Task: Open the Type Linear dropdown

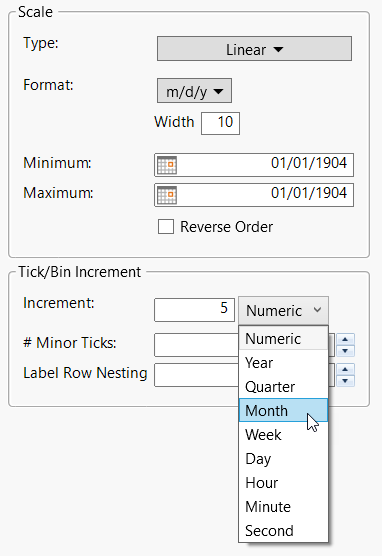Action: pyautogui.click(x=254, y=49)
